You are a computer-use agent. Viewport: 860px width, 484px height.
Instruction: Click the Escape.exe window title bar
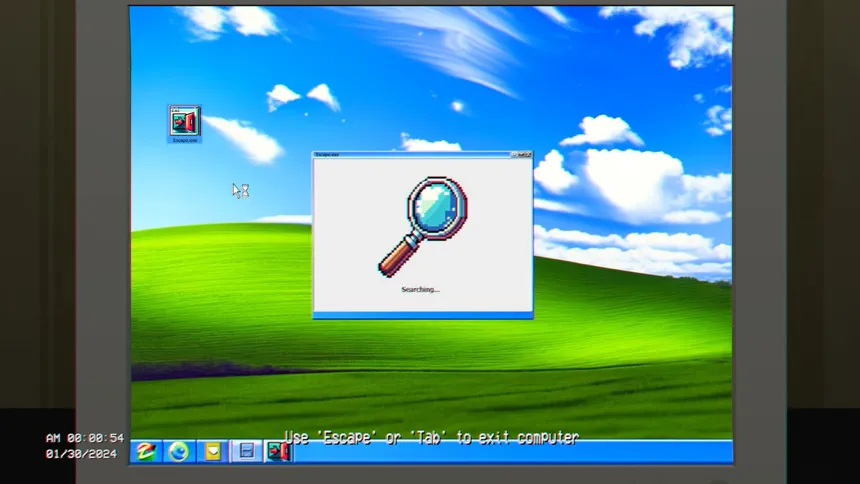pos(423,155)
